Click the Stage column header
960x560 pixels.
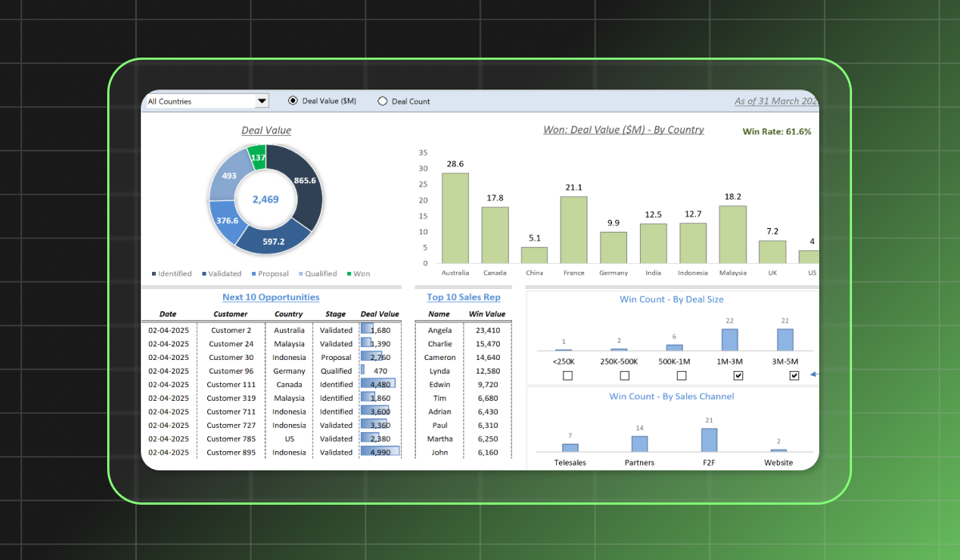pyautogui.click(x=336, y=314)
